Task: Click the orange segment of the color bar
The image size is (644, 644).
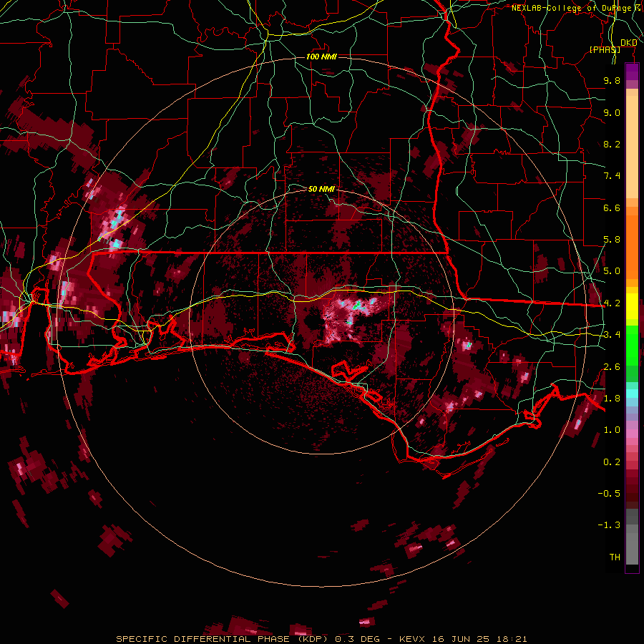Action: (x=632, y=243)
